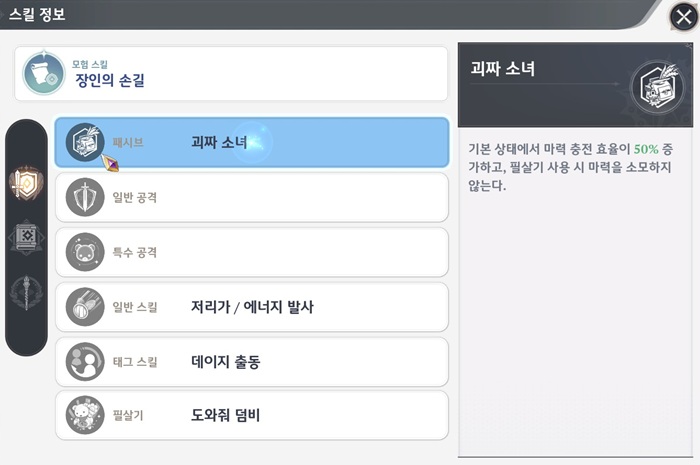Click the 일반 공격 sword-shield icon
Screen dimensions: 700x465
85,198
